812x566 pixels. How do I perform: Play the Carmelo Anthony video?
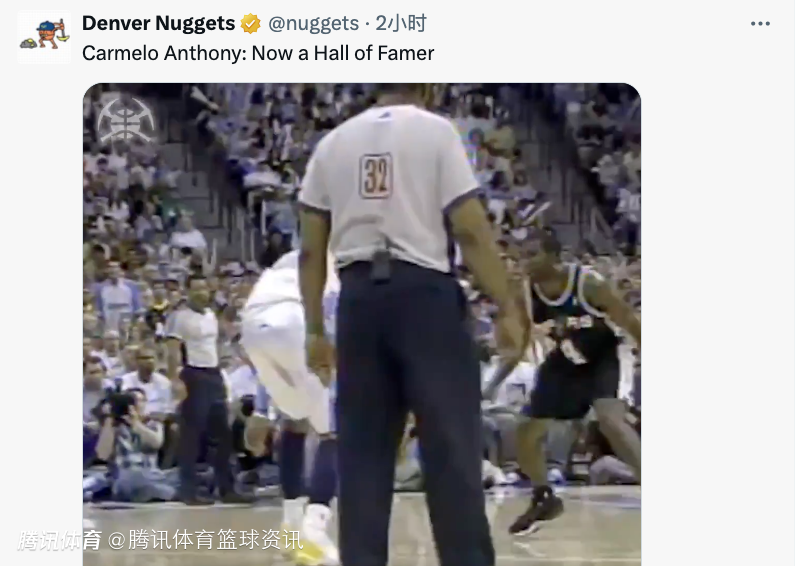362,324
